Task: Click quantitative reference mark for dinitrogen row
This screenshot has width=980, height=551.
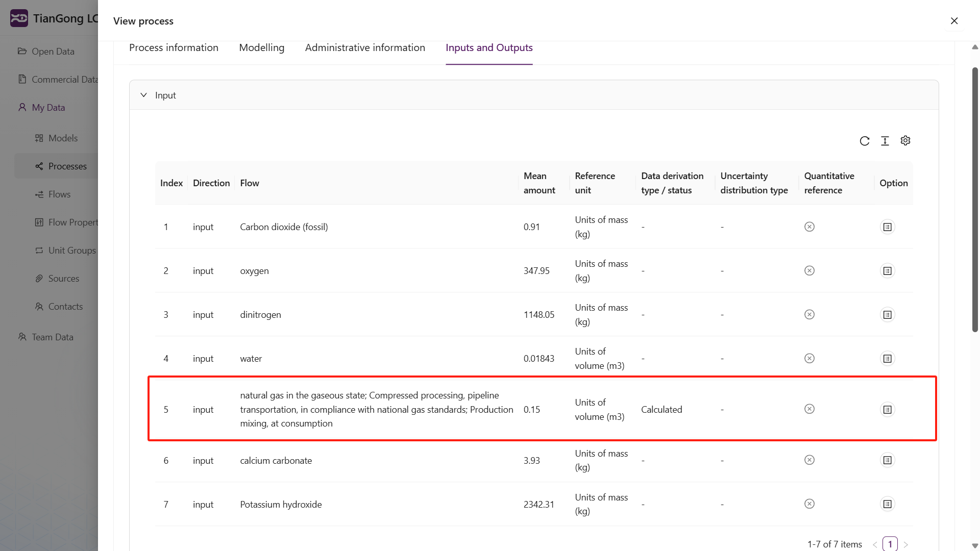Action: (809, 314)
